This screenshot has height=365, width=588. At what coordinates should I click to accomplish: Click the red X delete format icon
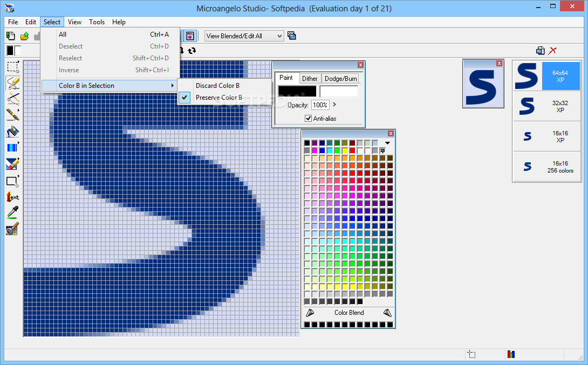(x=552, y=51)
